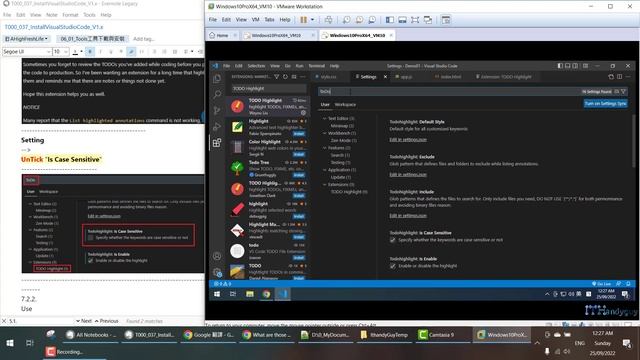The image size is (640, 360).
Task: Suspend the VM with the VMware pause icon
Action: 303,20
